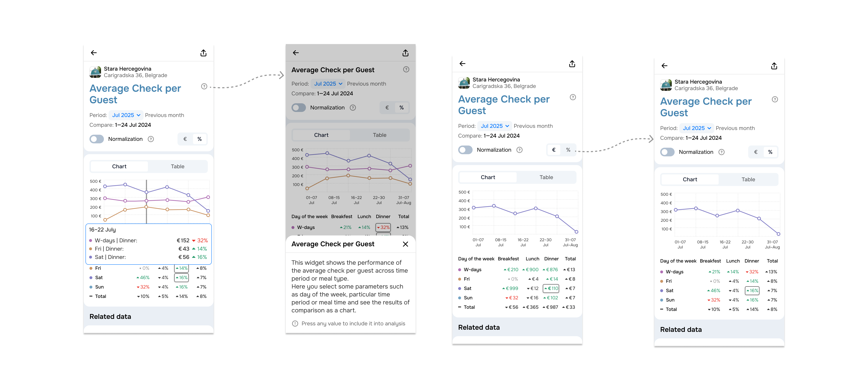Click 'Previous month' on the rightmost screen
The height and width of the screenshot is (390, 868).
735,128
